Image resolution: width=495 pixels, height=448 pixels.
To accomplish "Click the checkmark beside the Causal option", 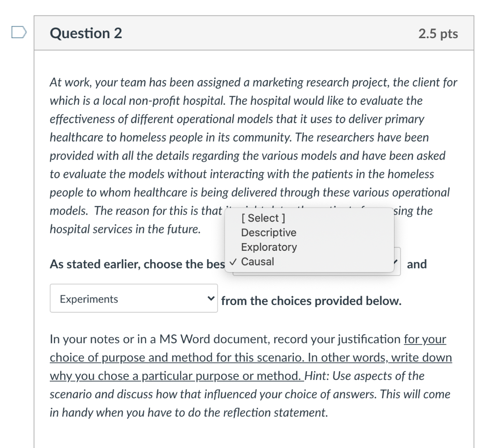I will coord(233,261).
